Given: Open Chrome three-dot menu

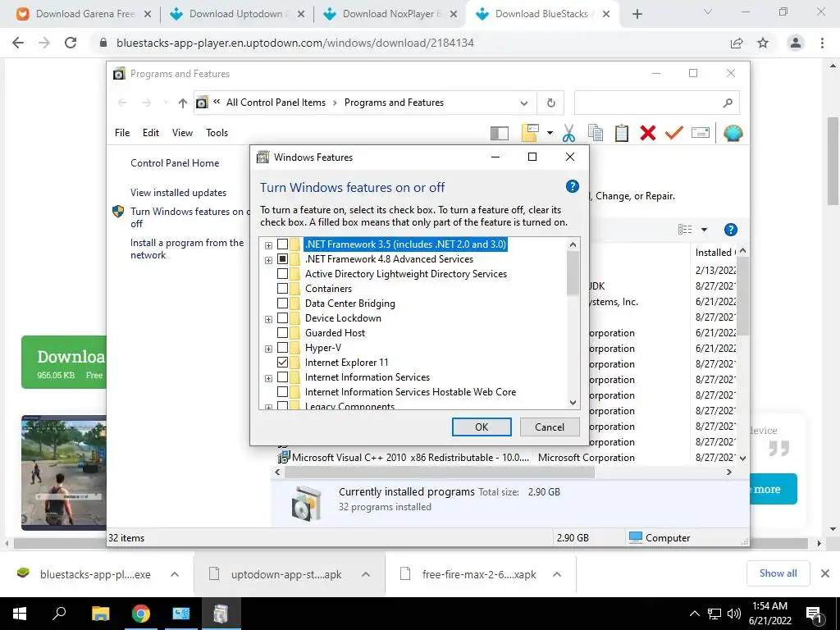Looking at the screenshot, I should (x=822, y=43).
